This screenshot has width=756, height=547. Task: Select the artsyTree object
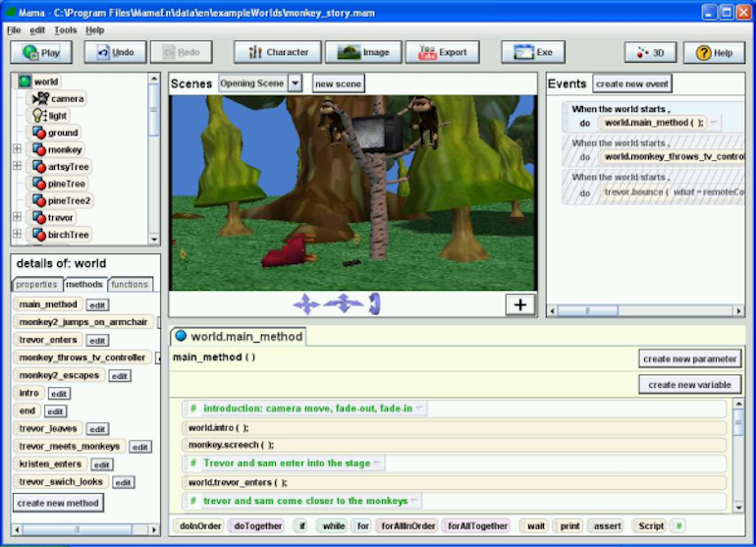61,166
